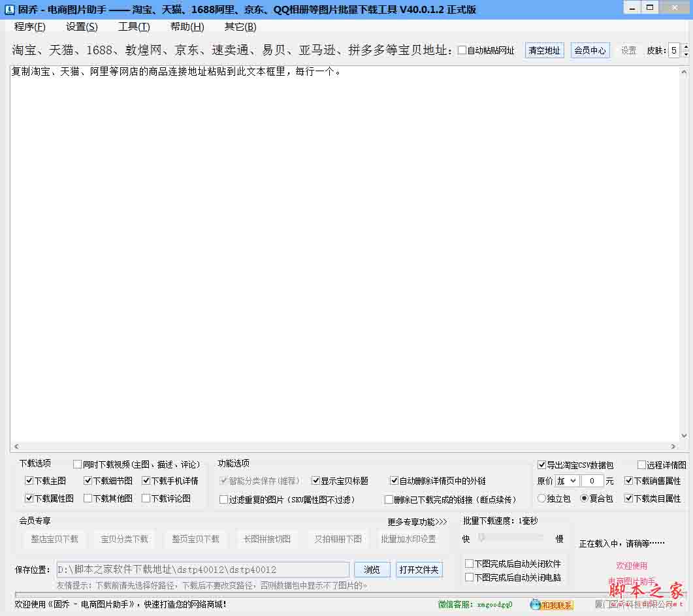
Task: Open 会员中心 button
Action: coord(590,50)
